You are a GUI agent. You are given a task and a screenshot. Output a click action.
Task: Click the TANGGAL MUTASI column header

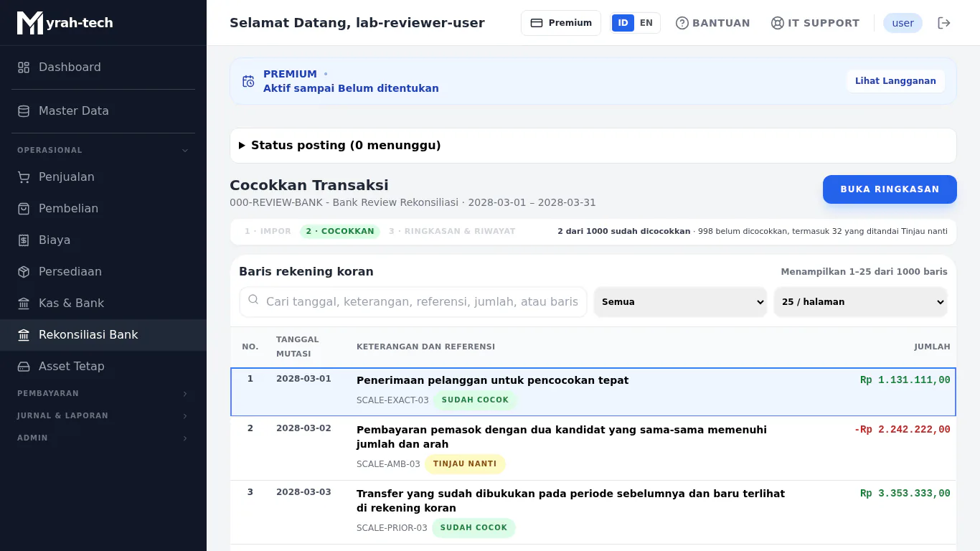pyautogui.click(x=298, y=347)
